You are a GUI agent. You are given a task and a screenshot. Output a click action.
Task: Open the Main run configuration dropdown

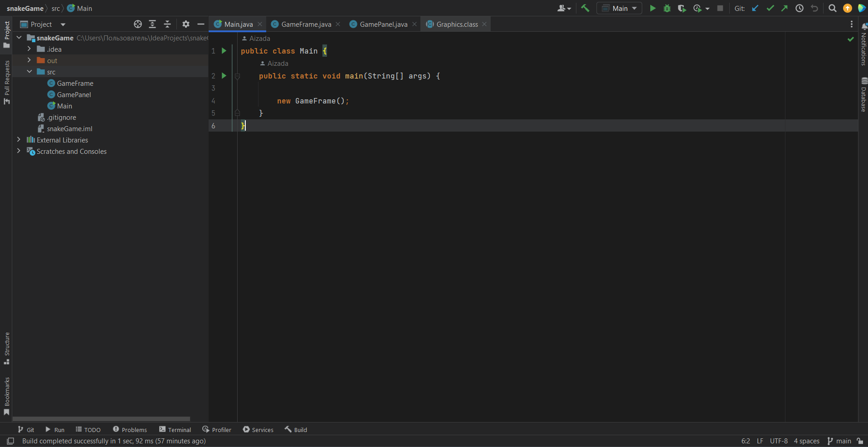pyautogui.click(x=619, y=8)
